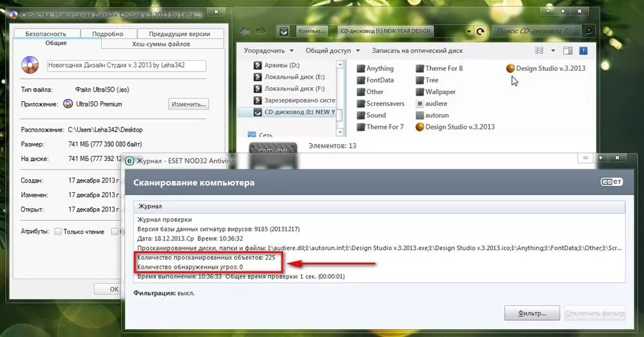The width and height of the screenshot is (644, 337).
Task: Click the Компью... breadcrumb segment
Action: (x=312, y=31)
